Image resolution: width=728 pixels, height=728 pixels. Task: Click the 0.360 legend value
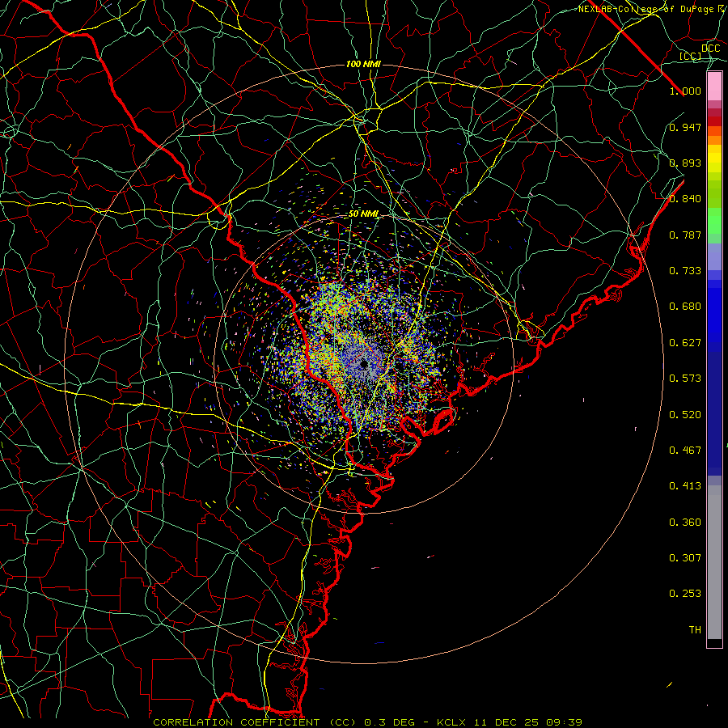[x=685, y=523]
